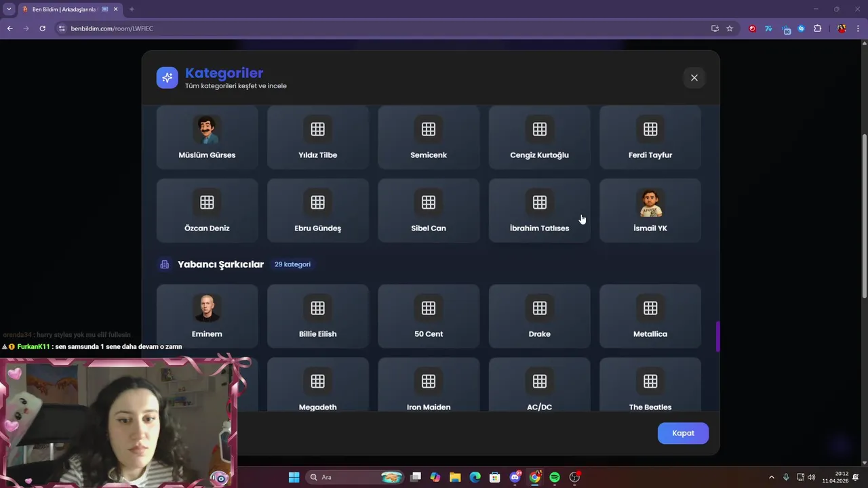This screenshot has width=868, height=488.
Task: Choose the Sibel Can category icon
Action: 429,202
